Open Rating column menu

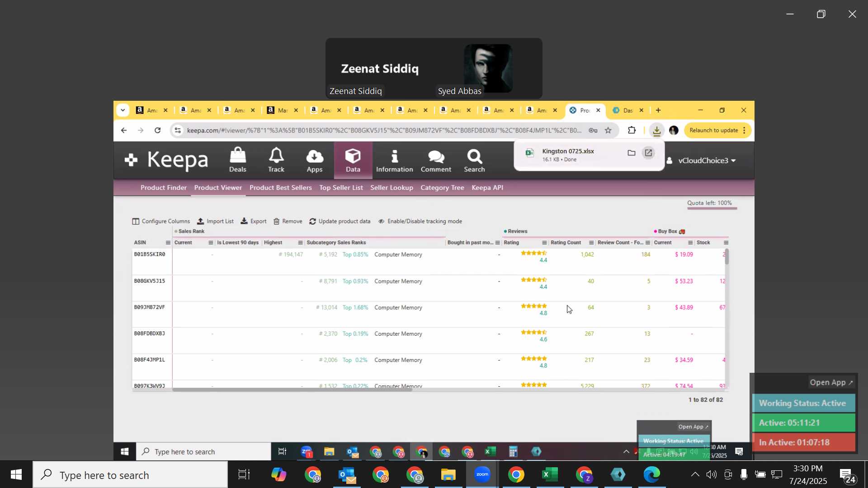click(544, 243)
